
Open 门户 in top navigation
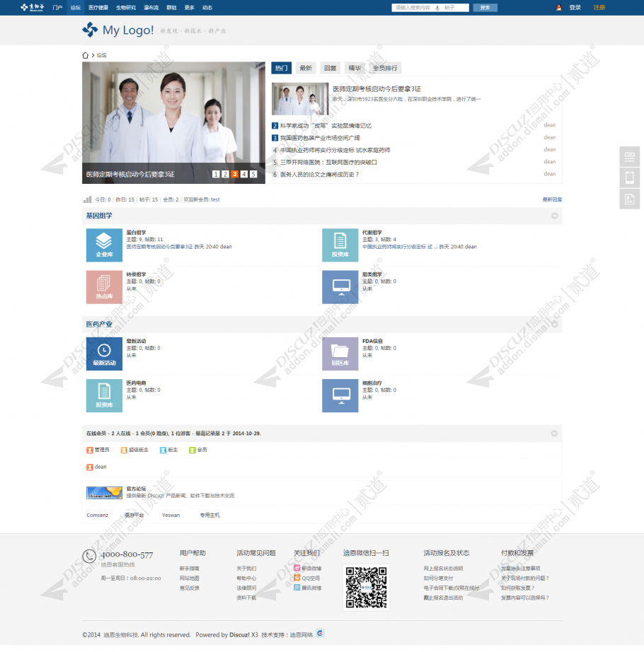[57, 8]
